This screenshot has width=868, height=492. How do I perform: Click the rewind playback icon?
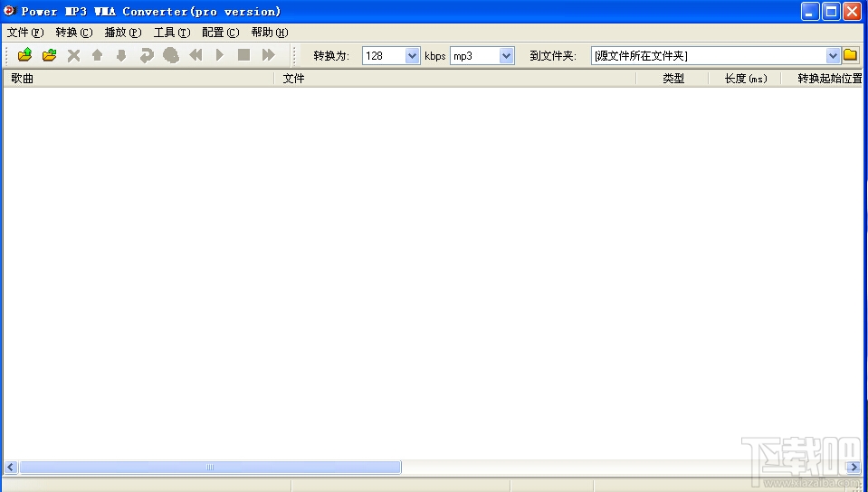196,55
